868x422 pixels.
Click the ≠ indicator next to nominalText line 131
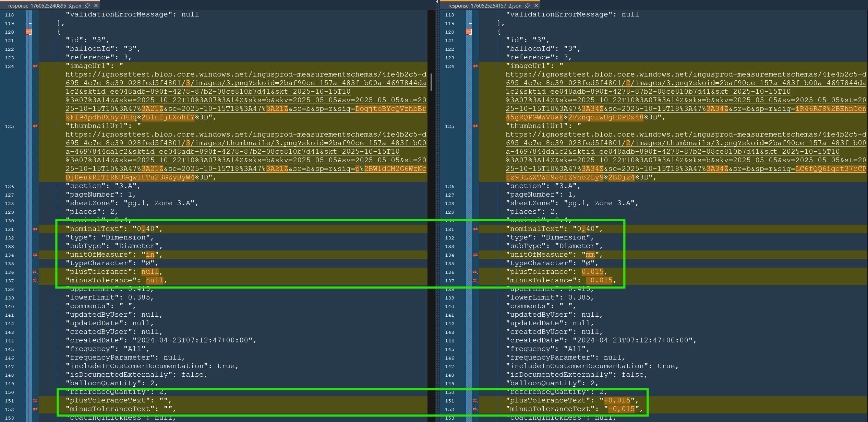pos(35,229)
